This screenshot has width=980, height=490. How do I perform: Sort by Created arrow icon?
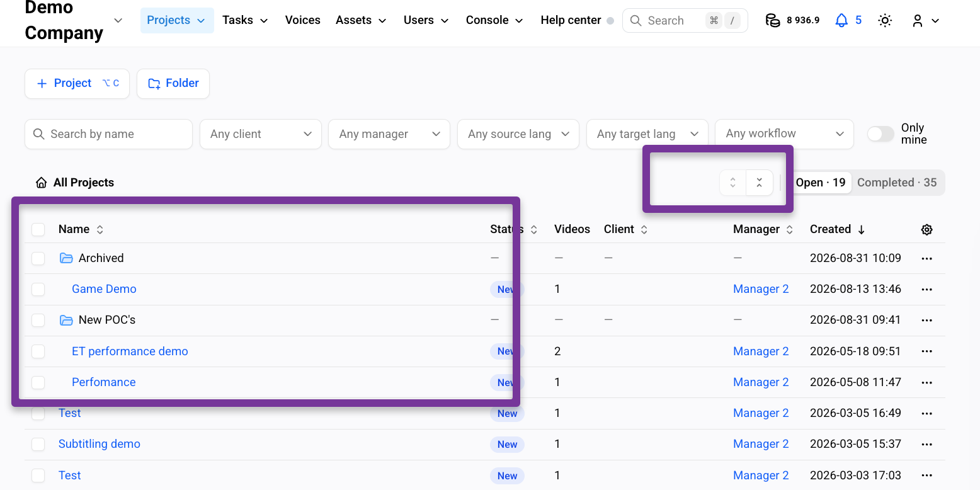862,230
